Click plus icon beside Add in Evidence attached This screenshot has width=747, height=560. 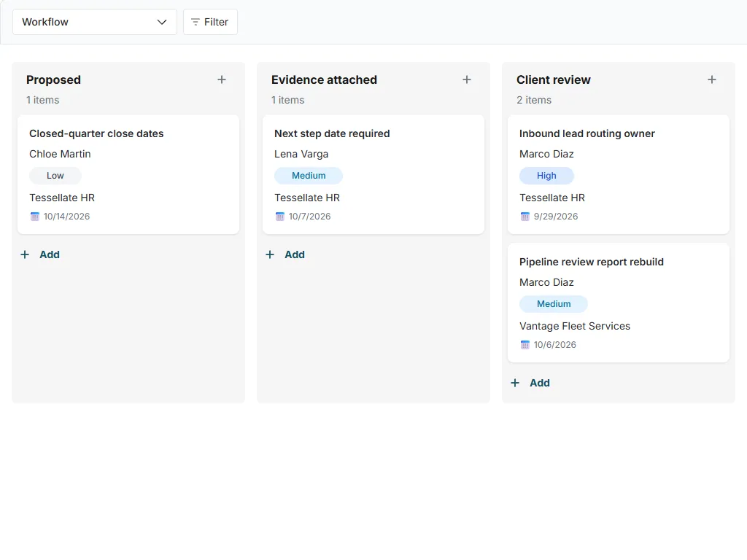coord(270,254)
